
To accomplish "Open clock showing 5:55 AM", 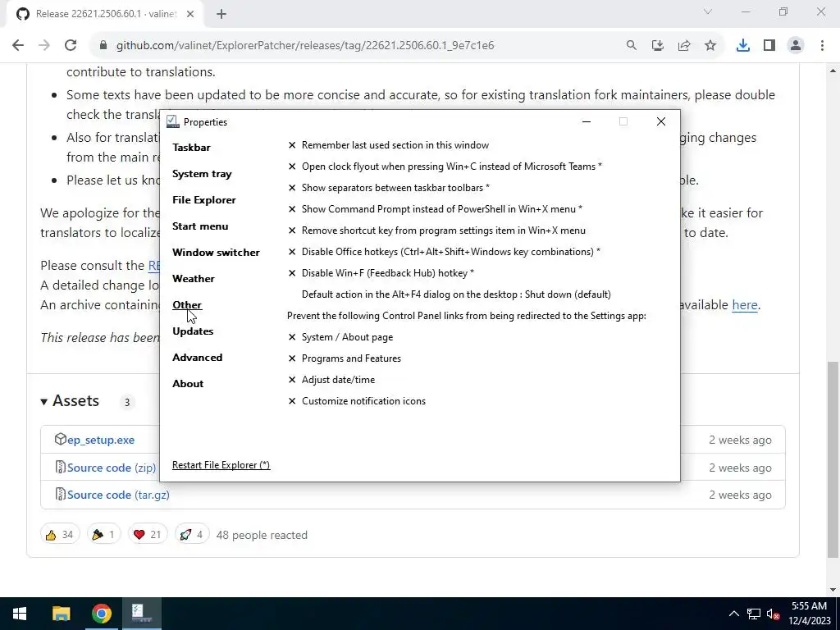I will click(809, 614).
